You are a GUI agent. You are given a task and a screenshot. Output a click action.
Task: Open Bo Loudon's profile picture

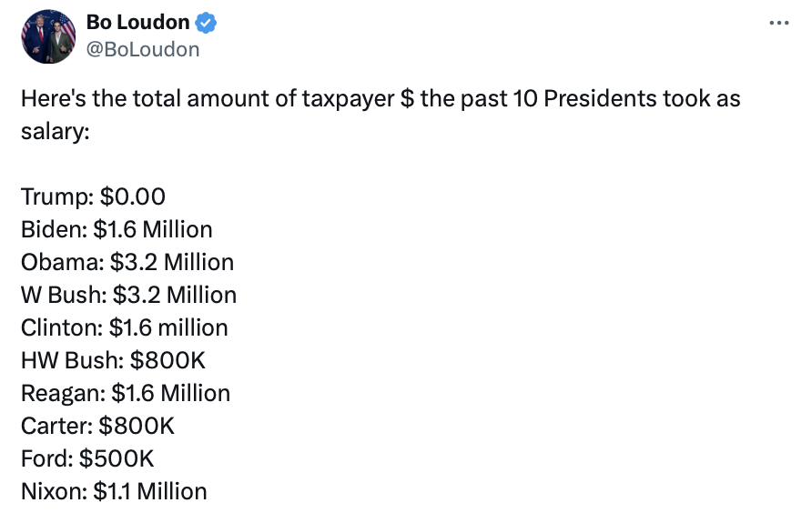47,36
